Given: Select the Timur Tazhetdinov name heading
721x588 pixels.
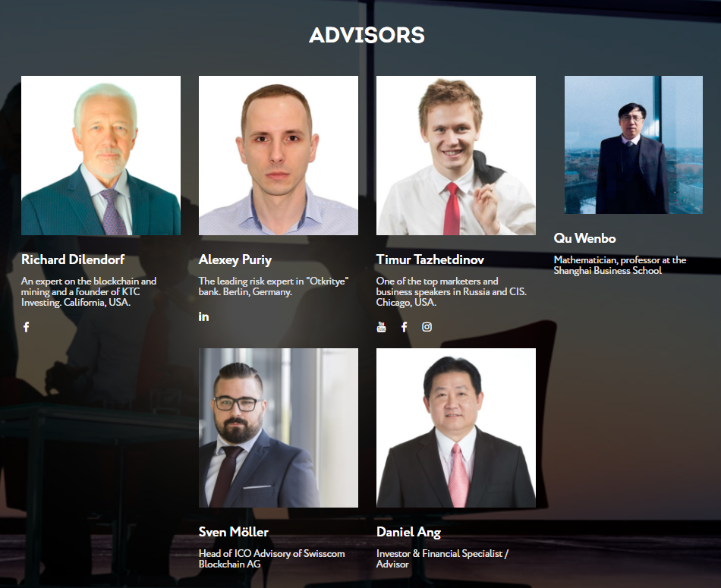Looking at the screenshot, I should (430, 259).
